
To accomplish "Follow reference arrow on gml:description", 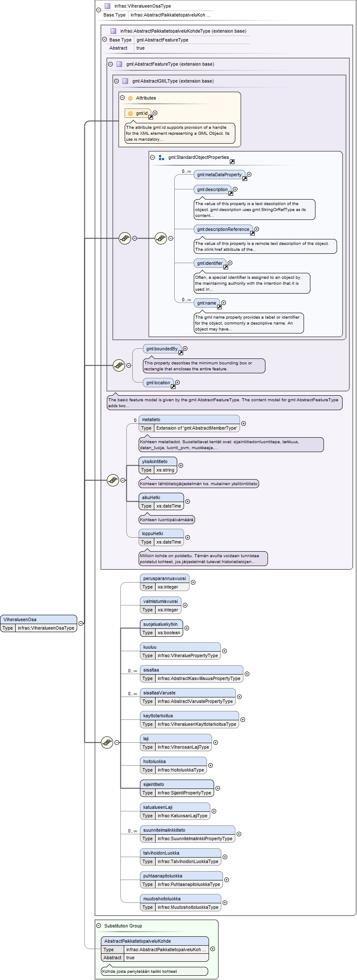I will [x=231, y=193].
